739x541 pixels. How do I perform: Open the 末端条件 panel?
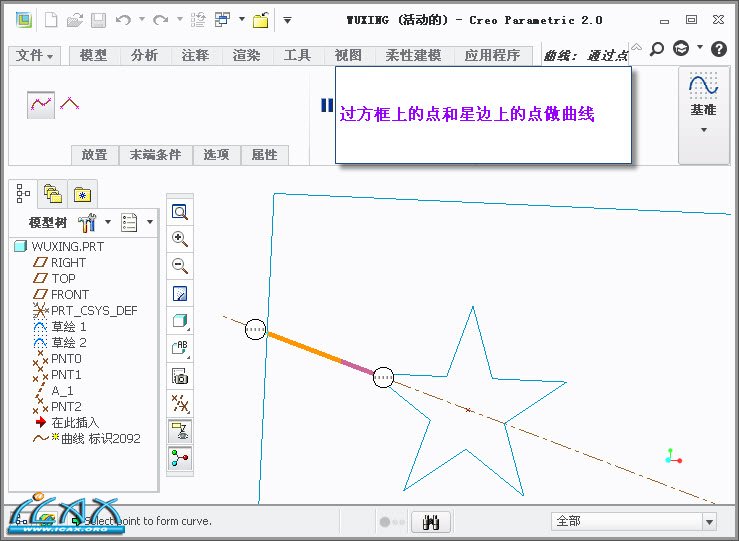click(x=155, y=155)
